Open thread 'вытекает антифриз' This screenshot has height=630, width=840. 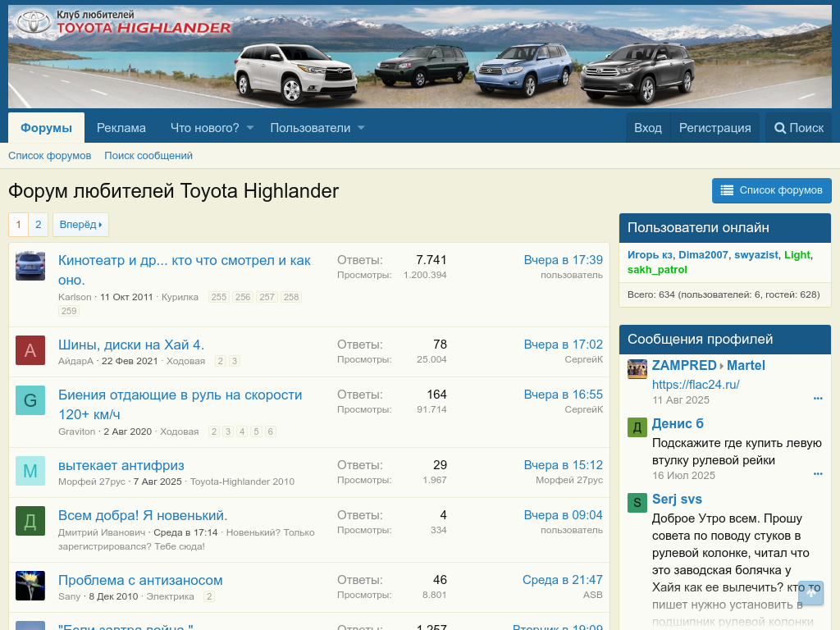pos(121,466)
